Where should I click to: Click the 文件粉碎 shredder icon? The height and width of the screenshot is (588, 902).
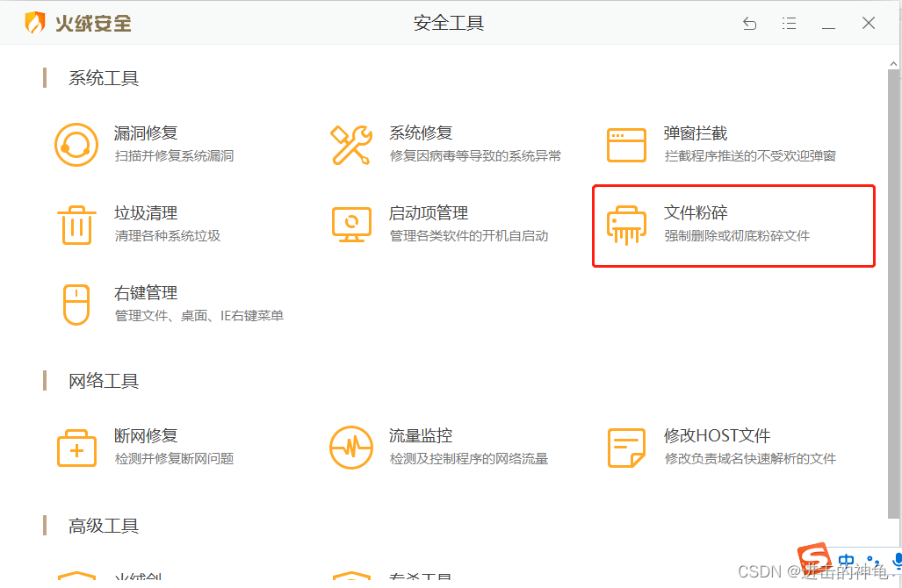(626, 225)
